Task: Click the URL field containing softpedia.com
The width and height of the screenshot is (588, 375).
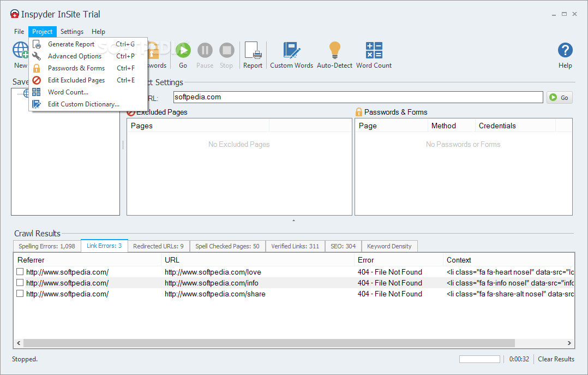Action: pos(358,97)
